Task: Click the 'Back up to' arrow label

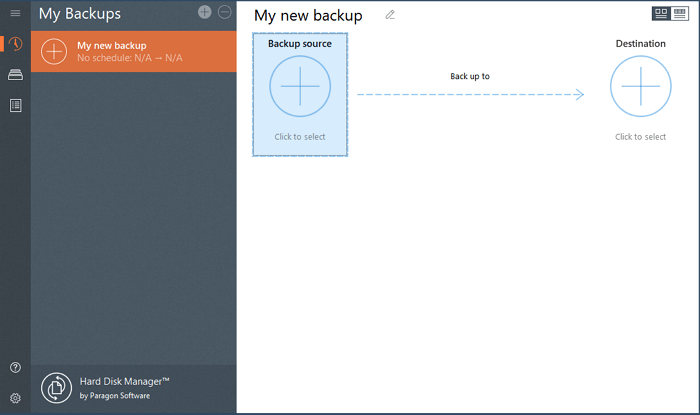Action: pos(470,76)
